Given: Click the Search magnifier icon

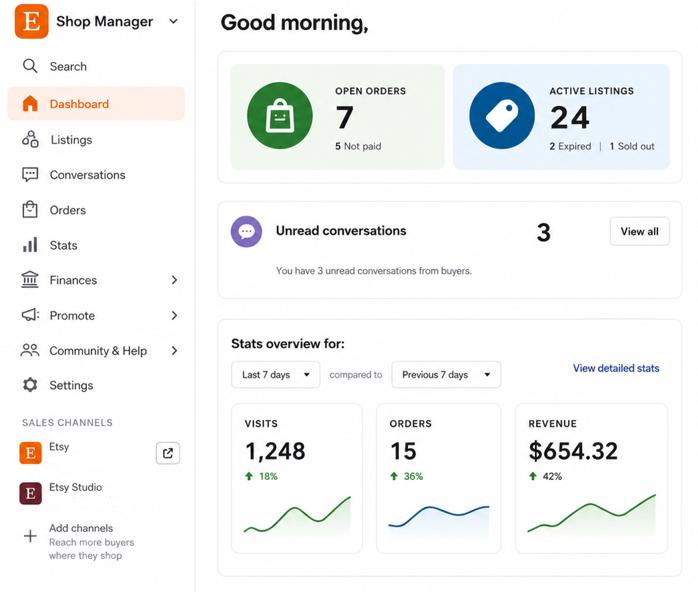Looking at the screenshot, I should (30, 66).
